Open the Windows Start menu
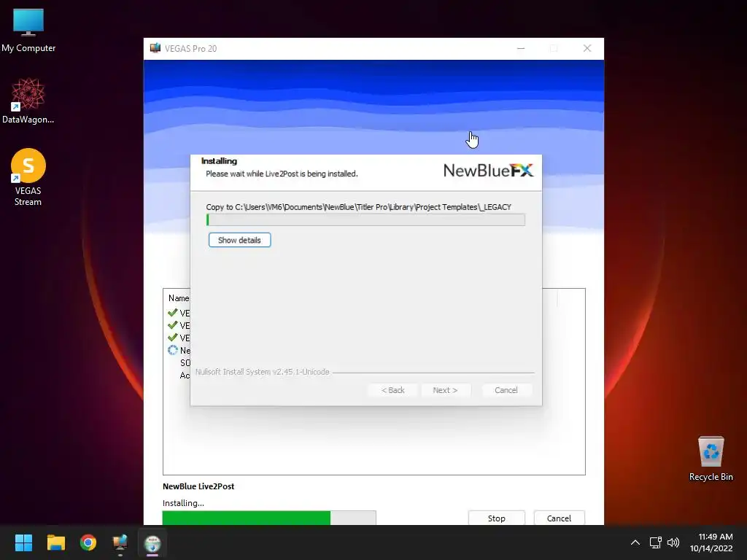 23,542
